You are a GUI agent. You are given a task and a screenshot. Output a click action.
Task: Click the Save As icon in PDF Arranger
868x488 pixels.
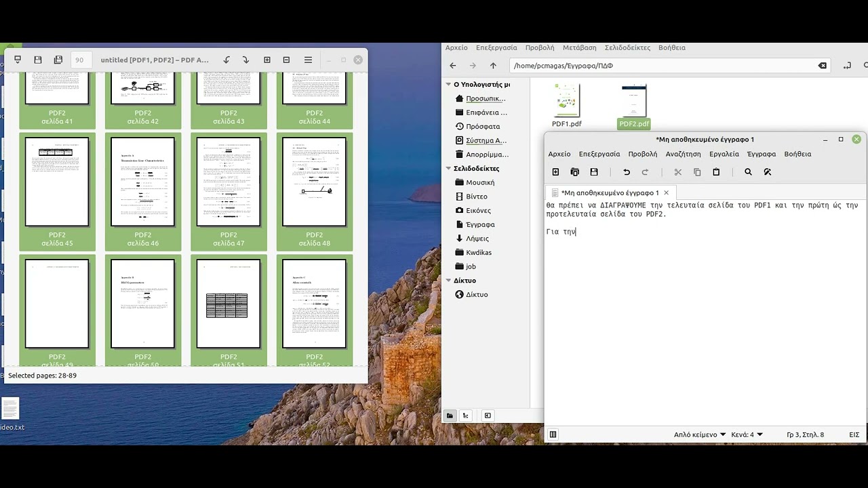tap(58, 60)
